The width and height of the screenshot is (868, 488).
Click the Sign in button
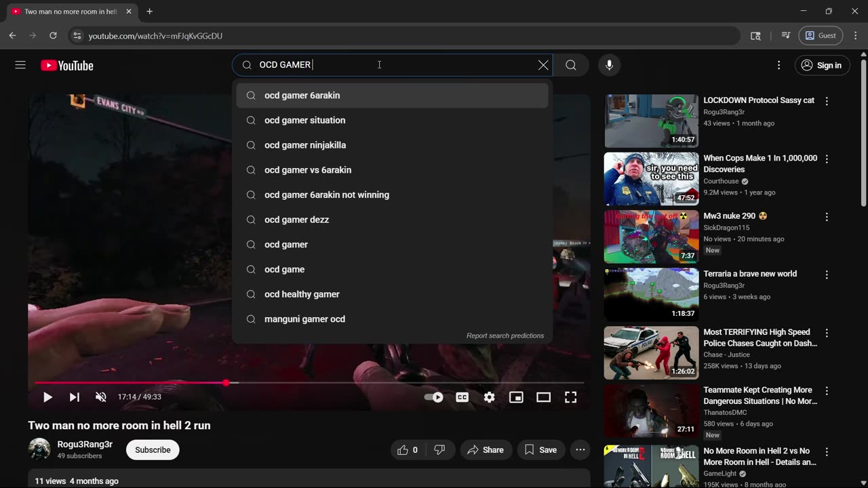click(x=822, y=65)
